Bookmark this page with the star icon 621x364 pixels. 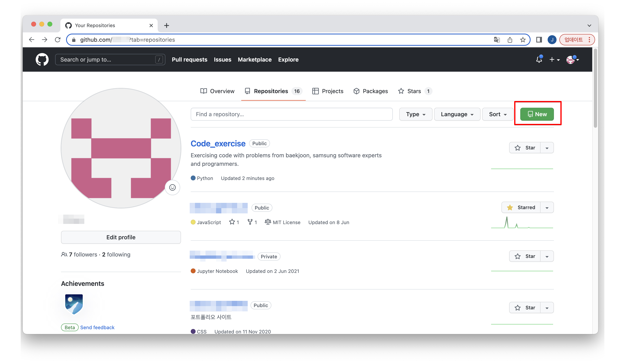523,40
